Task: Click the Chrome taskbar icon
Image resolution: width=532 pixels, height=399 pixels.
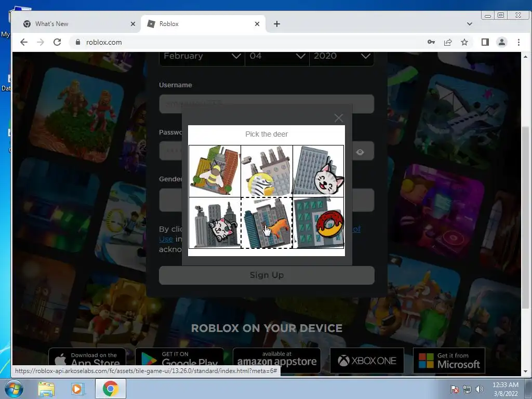Action: click(110, 389)
